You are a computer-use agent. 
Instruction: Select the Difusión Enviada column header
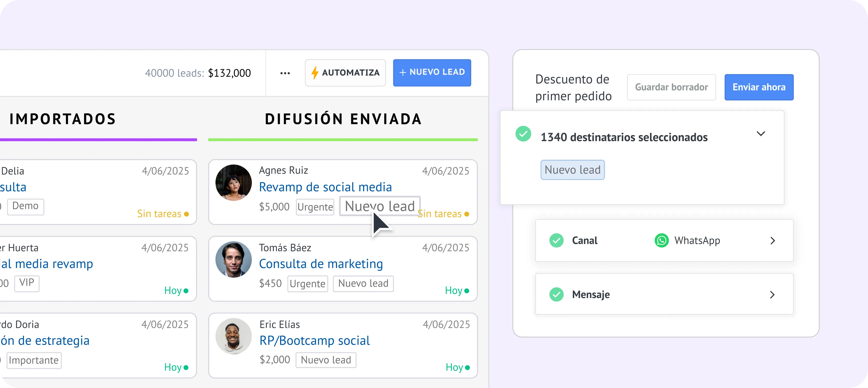coord(343,119)
